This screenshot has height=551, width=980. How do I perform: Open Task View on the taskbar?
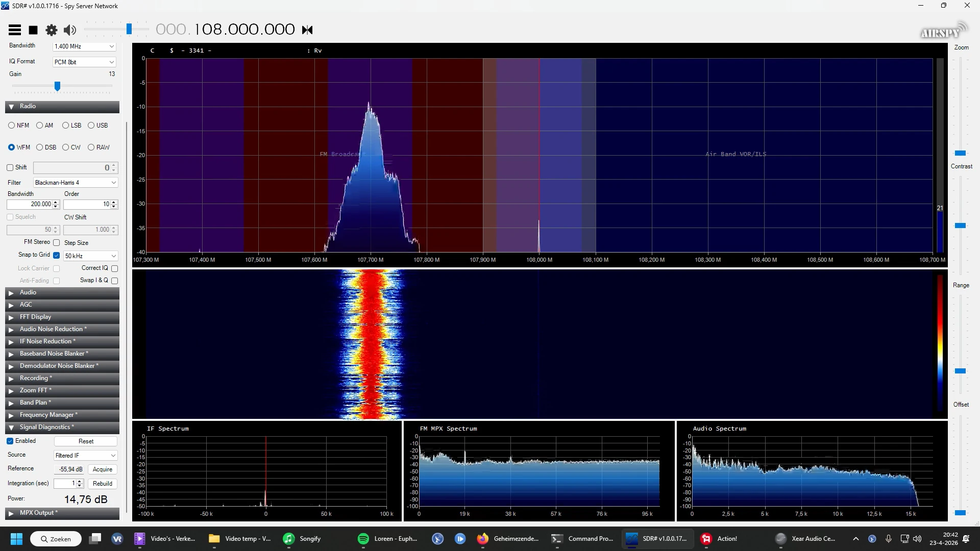(95, 539)
